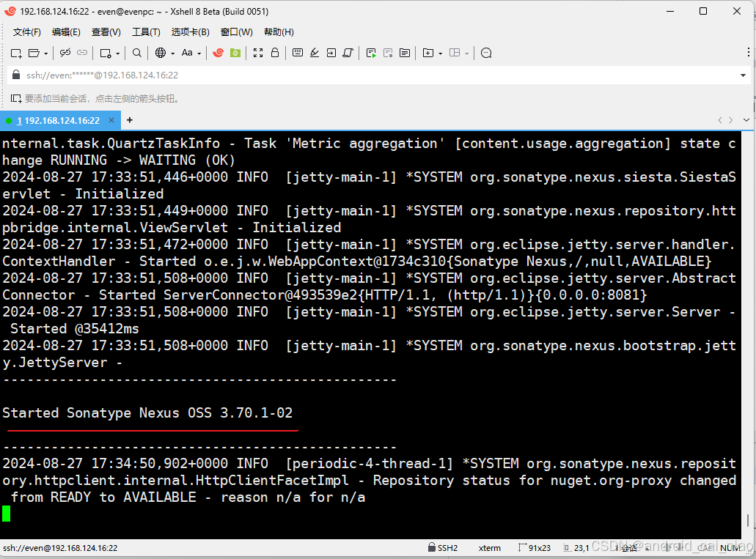
Task: Expand the tab layout dropdown arrow
Action: [466, 53]
